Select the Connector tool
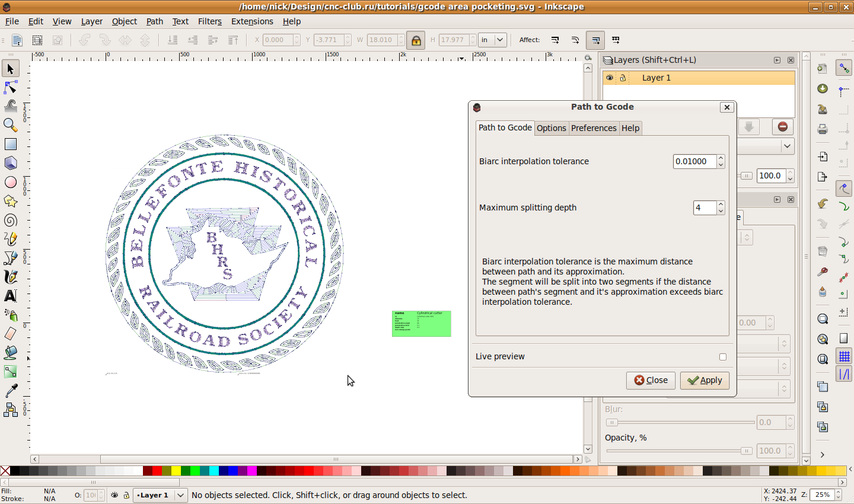 coord(10,410)
